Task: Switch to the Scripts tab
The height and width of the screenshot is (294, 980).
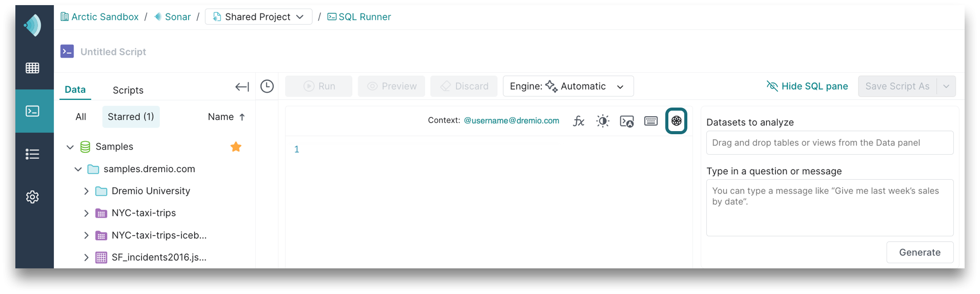Action: tap(128, 90)
